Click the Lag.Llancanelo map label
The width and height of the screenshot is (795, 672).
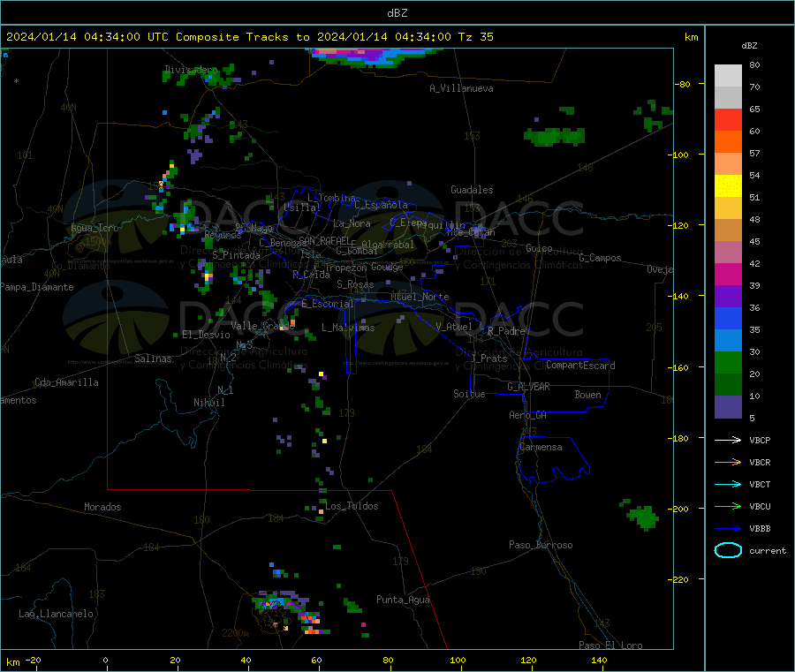56,614
